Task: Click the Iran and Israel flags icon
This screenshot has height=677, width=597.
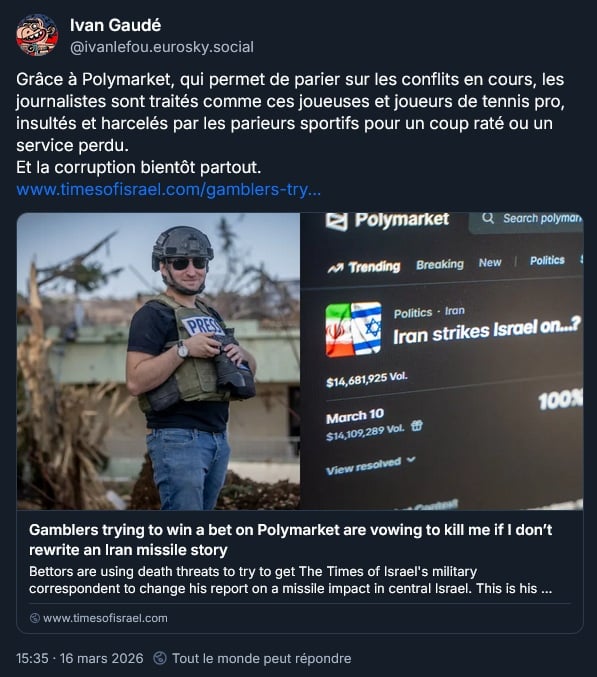Action: pyautogui.click(x=354, y=329)
